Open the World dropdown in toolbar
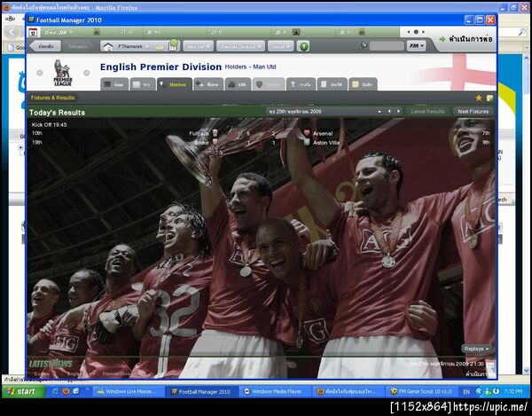Screen dimensions: 532x416 (280, 46)
